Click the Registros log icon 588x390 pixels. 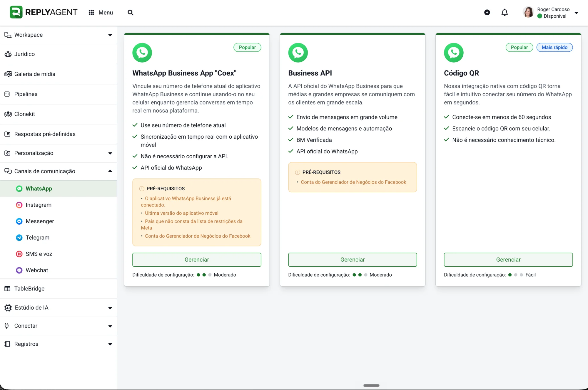click(7, 344)
